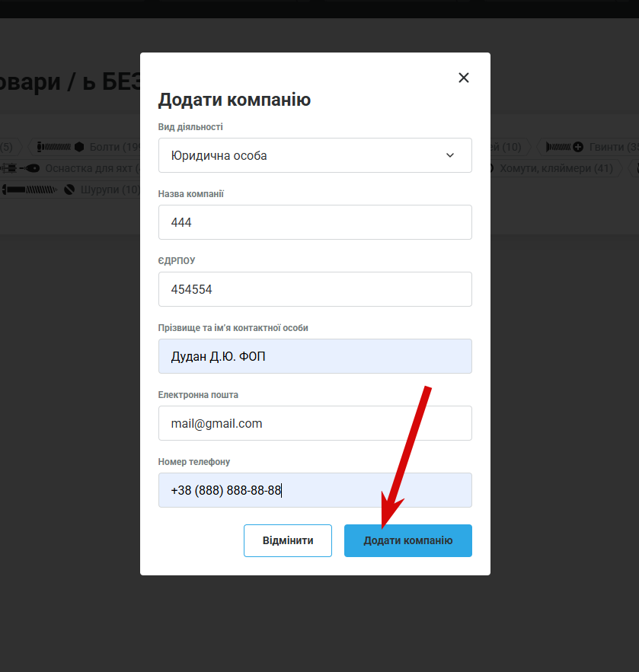The image size is (639, 672).
Task: Select the contact person name field
Action: point(315,356)
